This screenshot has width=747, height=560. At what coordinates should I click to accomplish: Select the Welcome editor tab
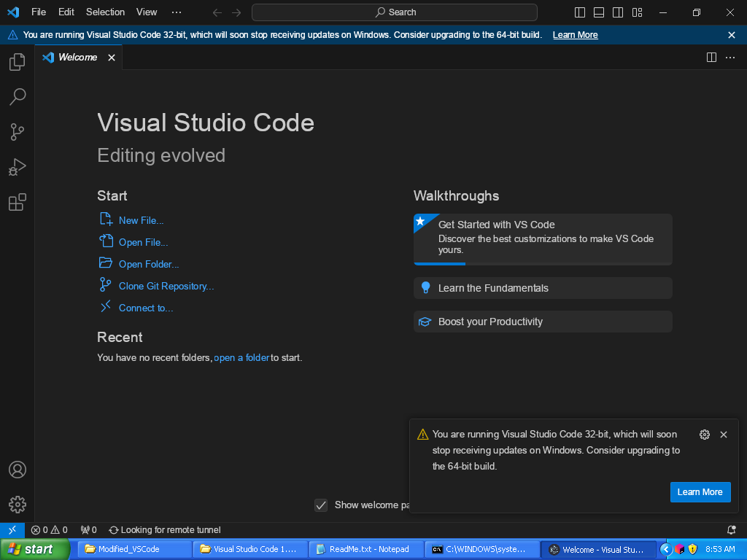click(78, 58)
